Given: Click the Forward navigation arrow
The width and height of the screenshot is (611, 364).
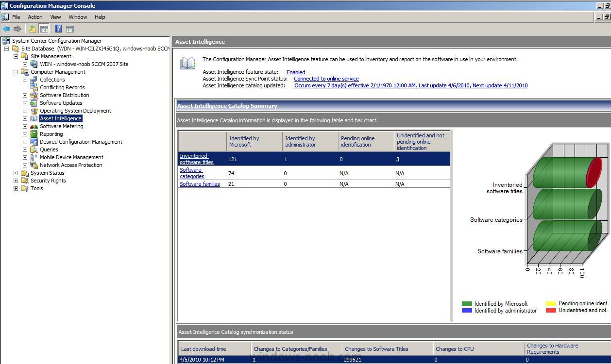Looking at the screenshot, I should 17,29.
